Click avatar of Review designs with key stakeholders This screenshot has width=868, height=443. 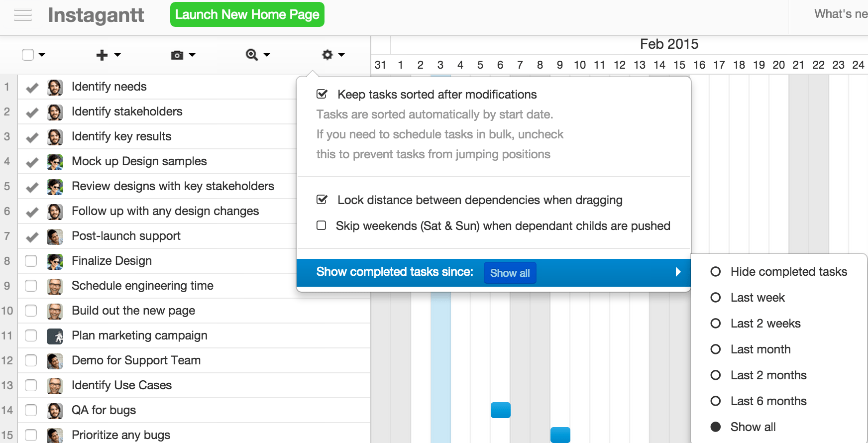[55, 187]
